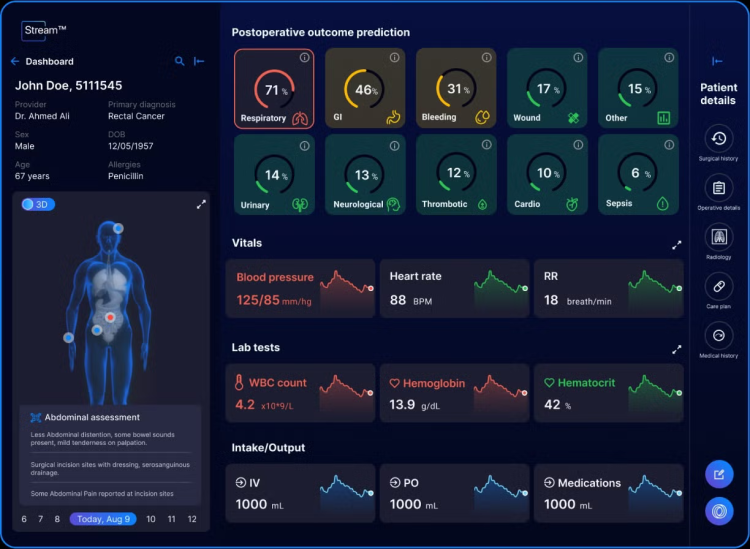
Task: Expand the Lab tests section
Action: pos(676,349)
